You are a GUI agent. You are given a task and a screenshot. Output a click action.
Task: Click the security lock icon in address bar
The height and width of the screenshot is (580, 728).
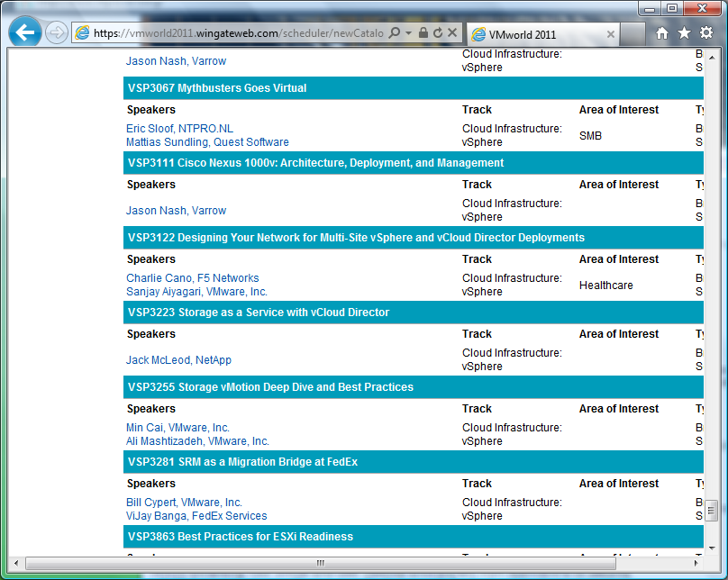pos(423,32)
